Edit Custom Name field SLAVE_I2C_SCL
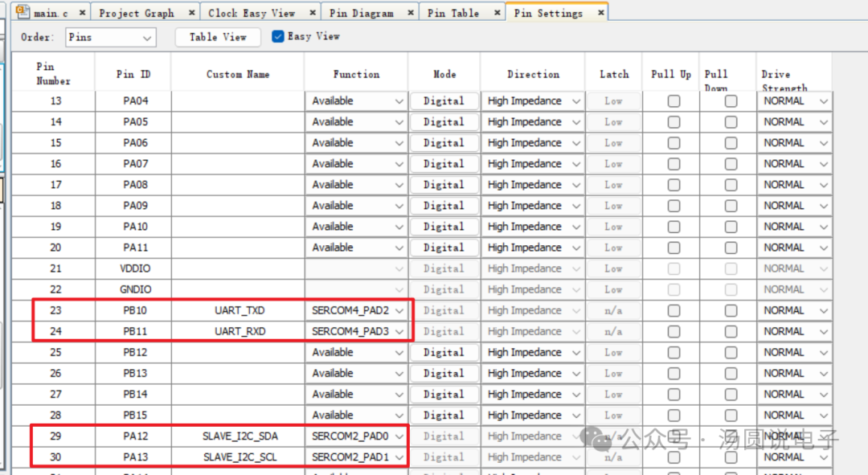Viewport: 868px width, 475px height. (x=238, y=457)
